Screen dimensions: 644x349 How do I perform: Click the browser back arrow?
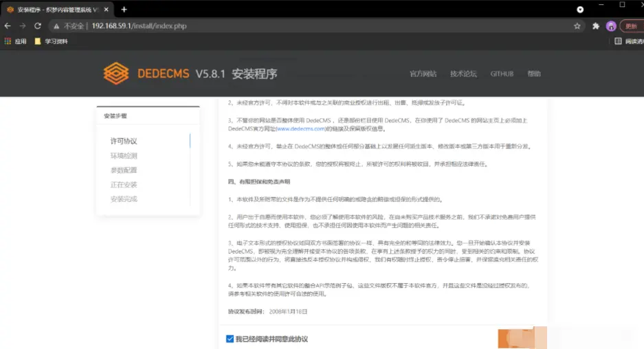[x=8, y=26]
